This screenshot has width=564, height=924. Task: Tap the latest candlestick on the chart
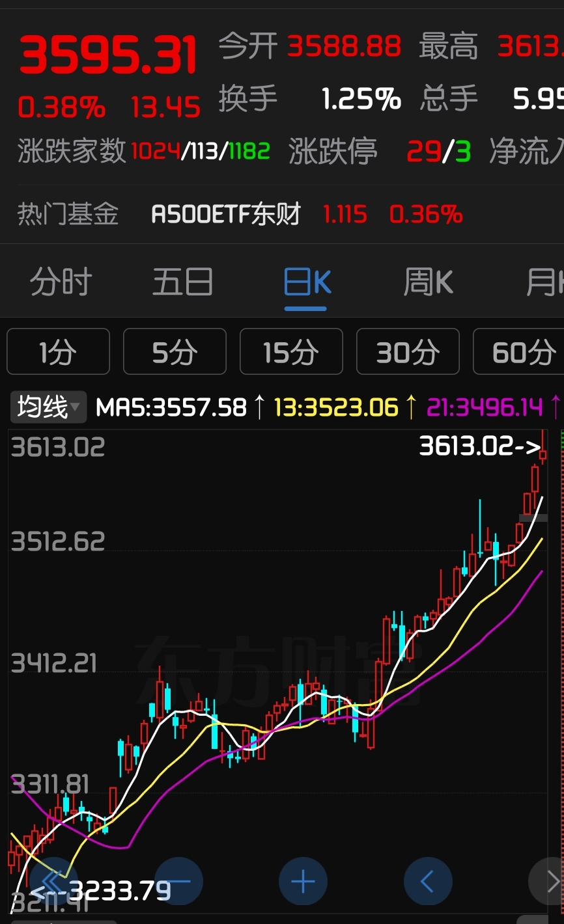tap(543, 448)
